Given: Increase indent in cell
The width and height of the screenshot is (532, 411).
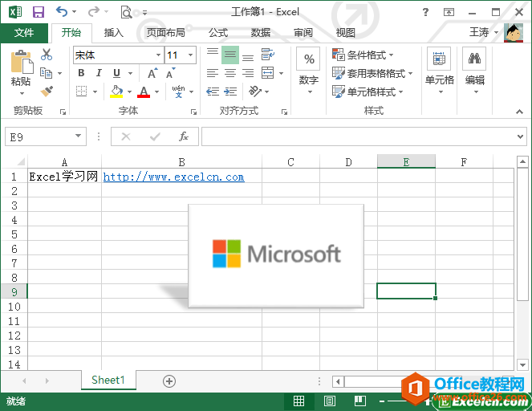Looking at the screenshot, I should [x=230, y=92].
